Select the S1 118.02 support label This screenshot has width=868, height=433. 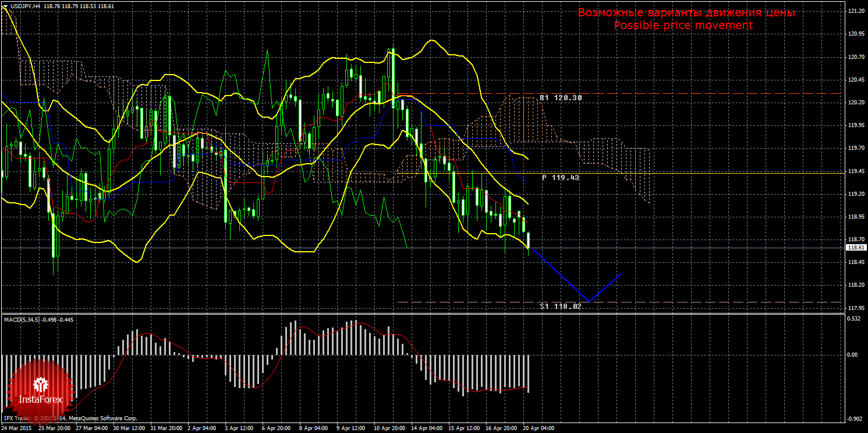560,306
